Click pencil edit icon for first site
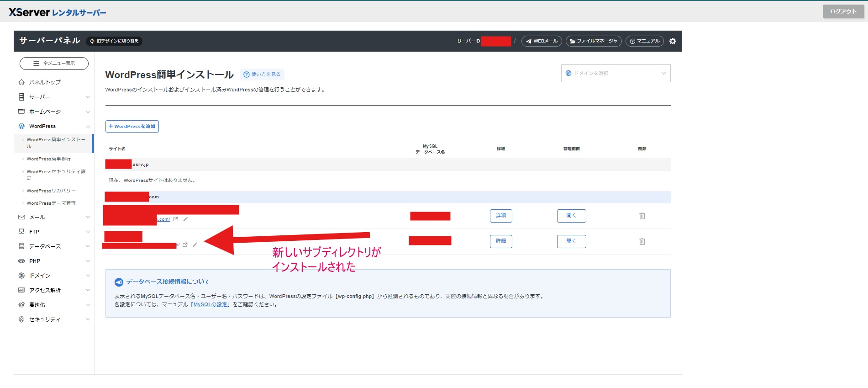This screenshot has width=868, height=388. pos(185,219)
